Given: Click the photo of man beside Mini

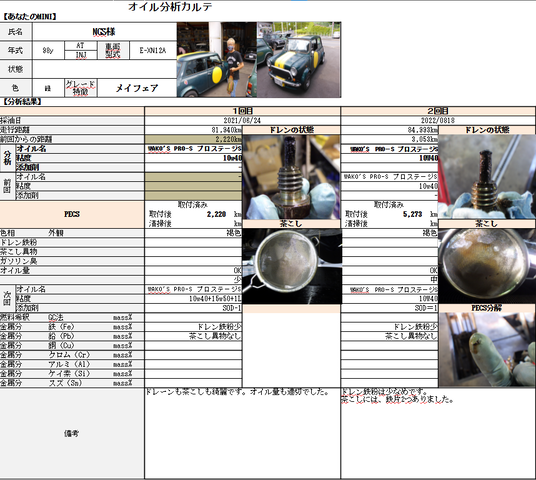Looking at the screenshot, I should pos(217,59).
